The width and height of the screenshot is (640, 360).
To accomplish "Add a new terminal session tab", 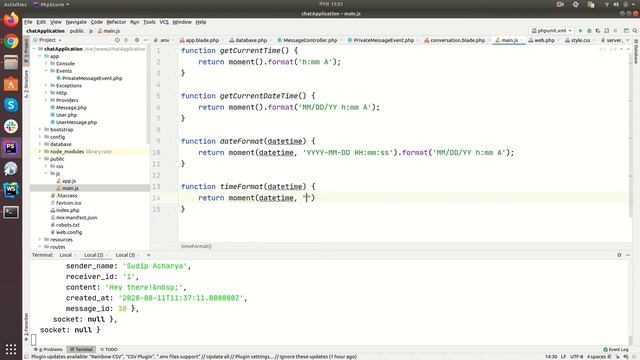I will pyautogui.click(x=149, y=255).
